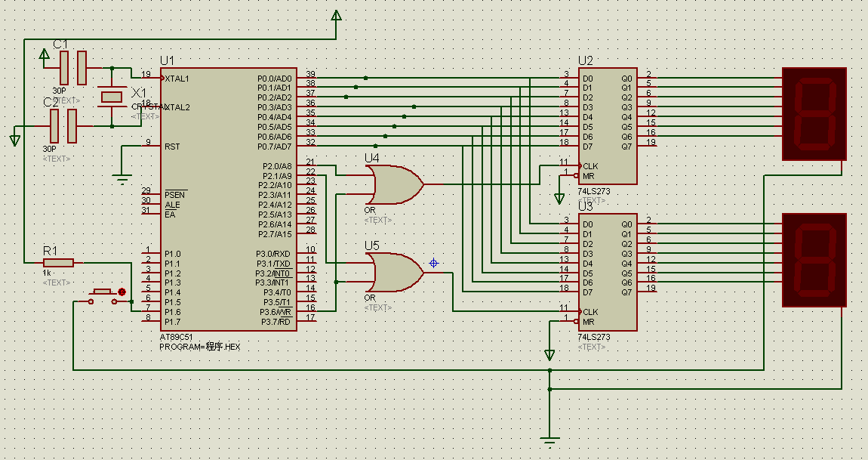Click the X1 reference label
The image size is (868, 460).
pyautogui.click(x=139, y=91)
